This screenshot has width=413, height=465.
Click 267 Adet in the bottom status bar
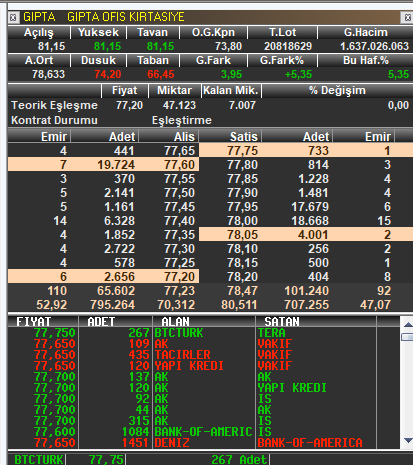click(239, 459)
